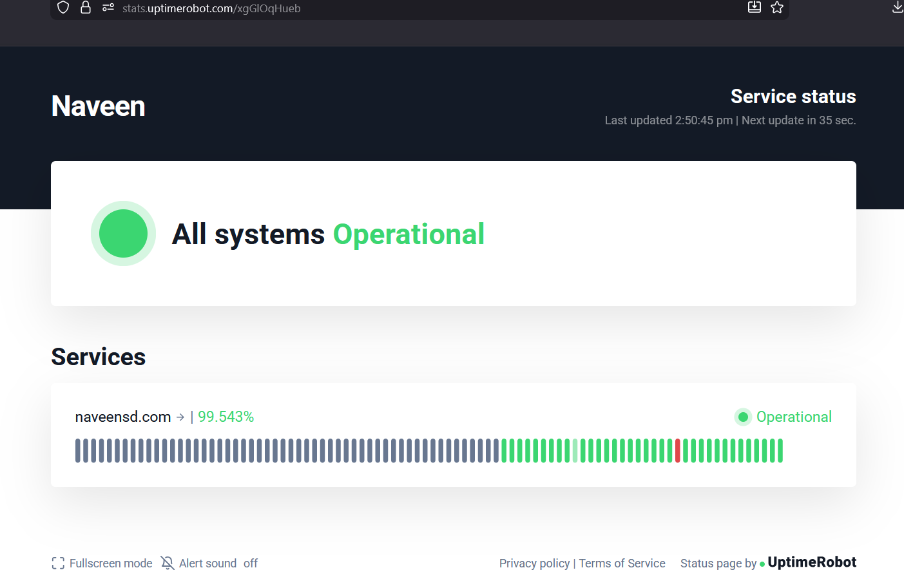Open the site permissions icon in address bar

pyautogui.click(x=108, y=8)
